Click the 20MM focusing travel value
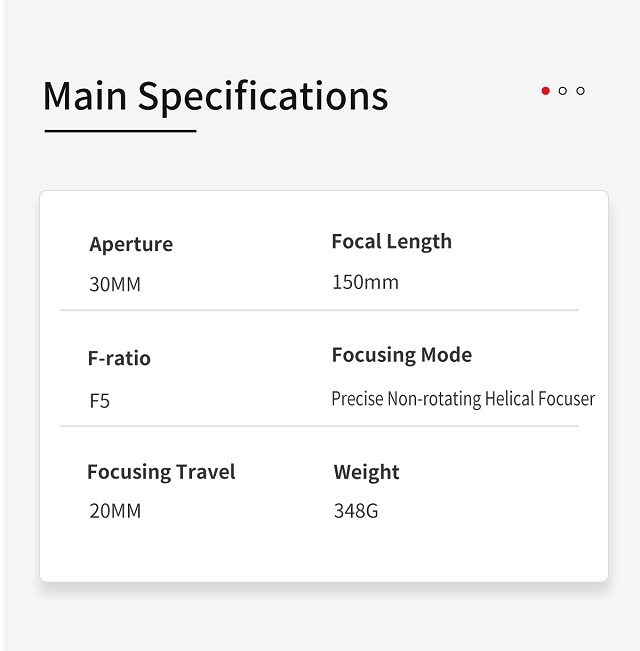The height and width of the screenshot is (651, 640). [115, 512]
